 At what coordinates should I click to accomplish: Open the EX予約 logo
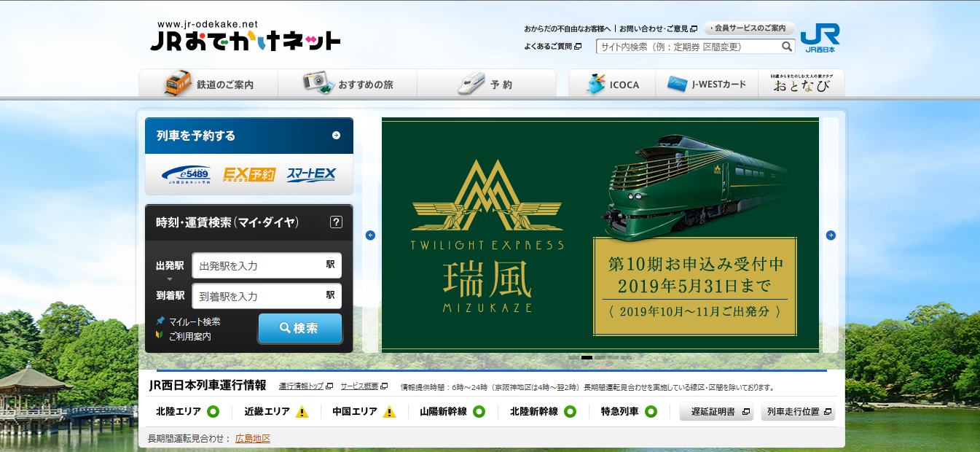point(249,174)
